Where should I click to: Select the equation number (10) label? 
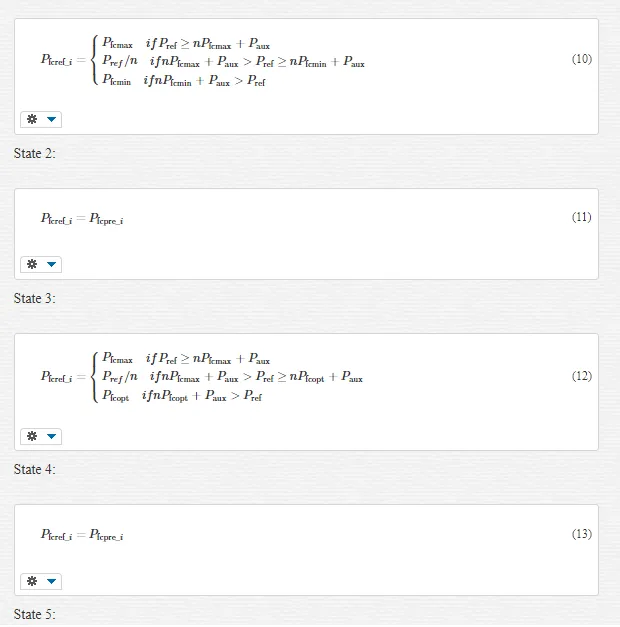582,59
